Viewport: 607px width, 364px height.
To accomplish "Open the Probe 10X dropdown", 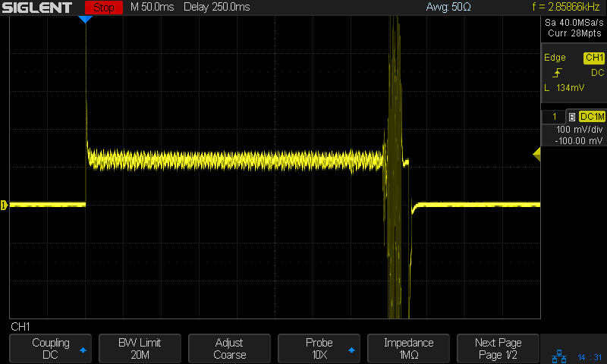I will tap(319, 349).
